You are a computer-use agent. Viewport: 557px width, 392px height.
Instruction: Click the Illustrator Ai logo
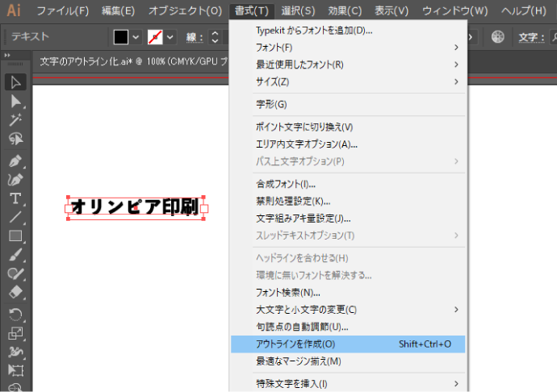(x=14, y=10)
